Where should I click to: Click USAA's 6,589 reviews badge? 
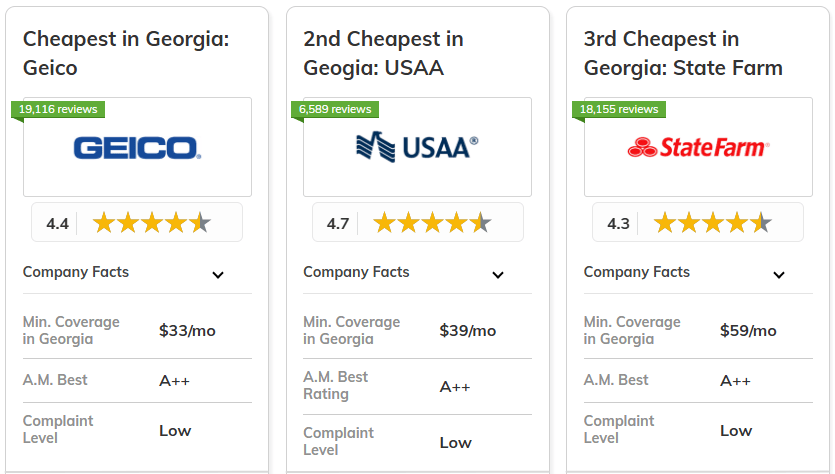pos(335,109)
